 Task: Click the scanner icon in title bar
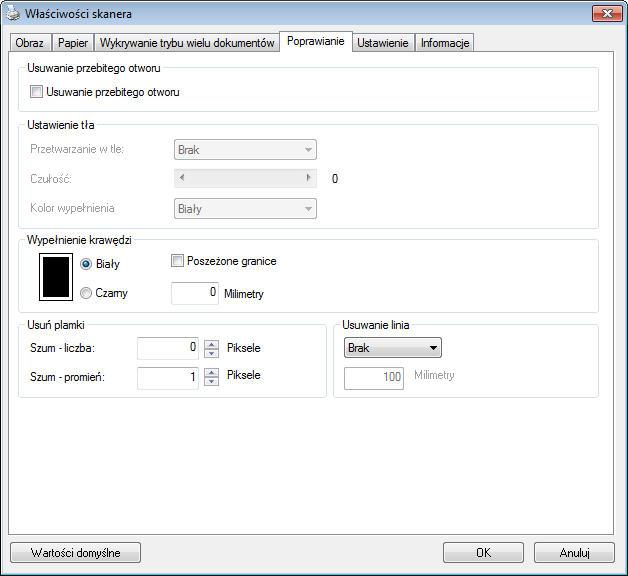click(13, 14)
